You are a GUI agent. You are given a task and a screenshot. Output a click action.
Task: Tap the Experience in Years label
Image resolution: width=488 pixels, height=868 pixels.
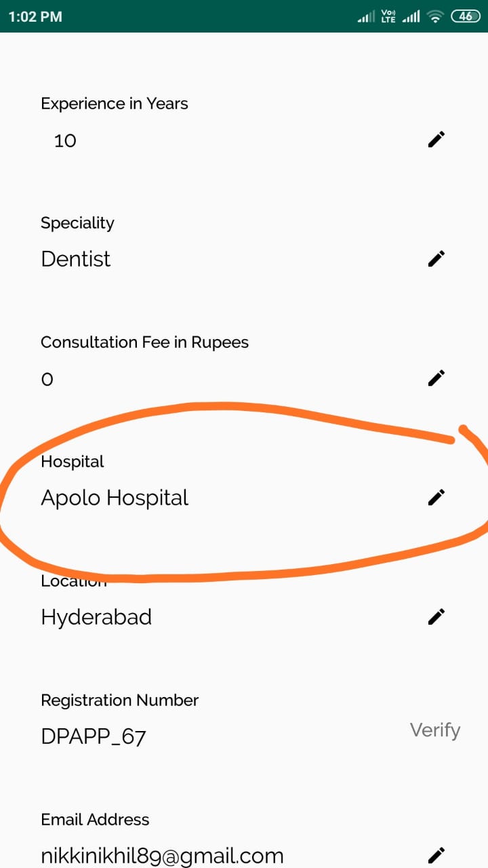coord(115,104)
